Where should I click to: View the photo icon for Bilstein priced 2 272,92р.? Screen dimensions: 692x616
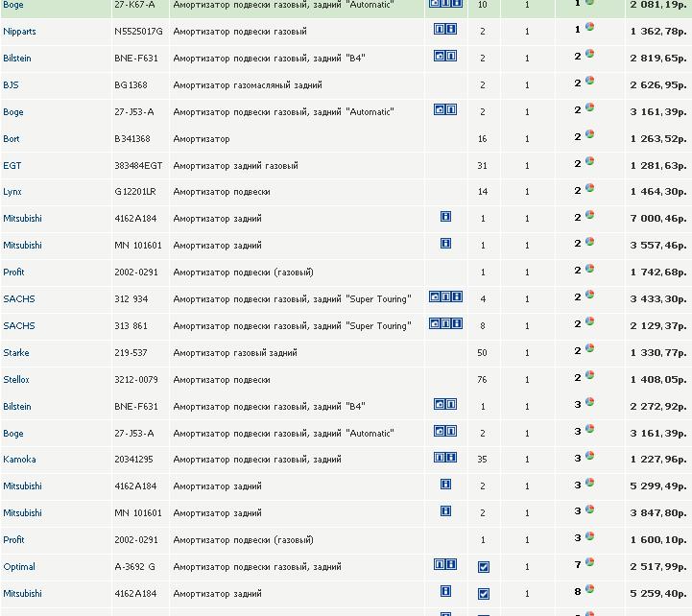point(440,404)
